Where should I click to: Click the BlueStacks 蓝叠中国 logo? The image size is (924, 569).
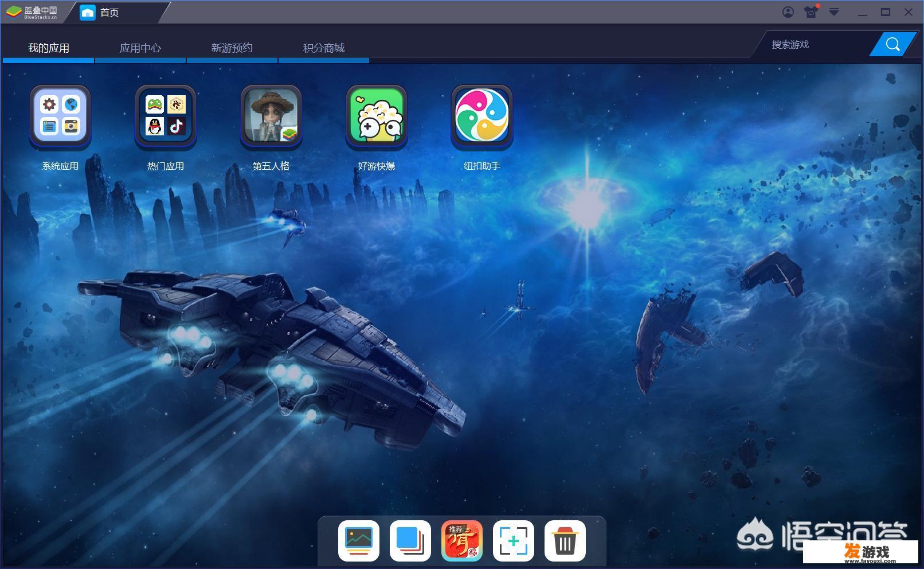click(x=32, y=12)
